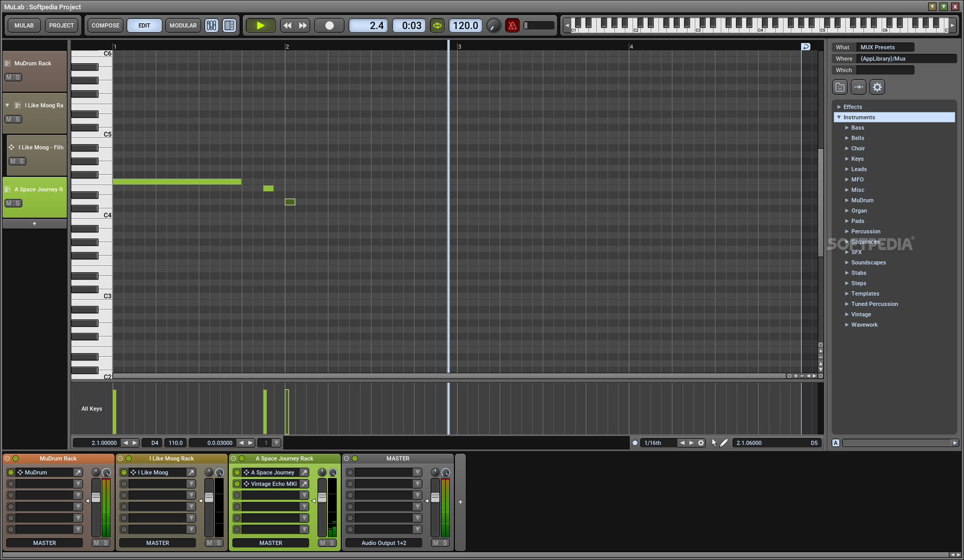Click the 120.0 tempo field
Image resolution: width=964 pixels, height=560 pixels.
(465, 25)
